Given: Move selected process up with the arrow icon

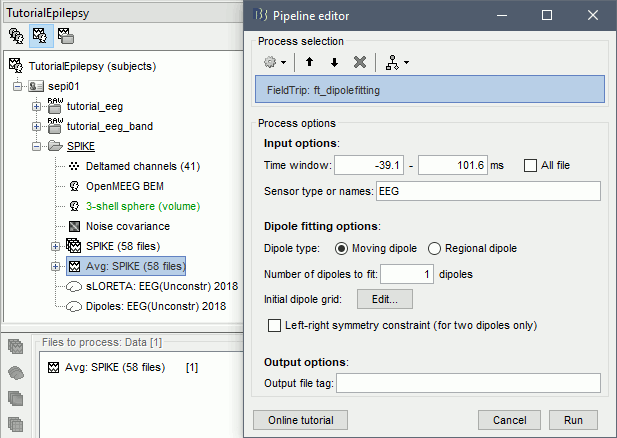Looking at the screenshot, I should click(310, 62).
